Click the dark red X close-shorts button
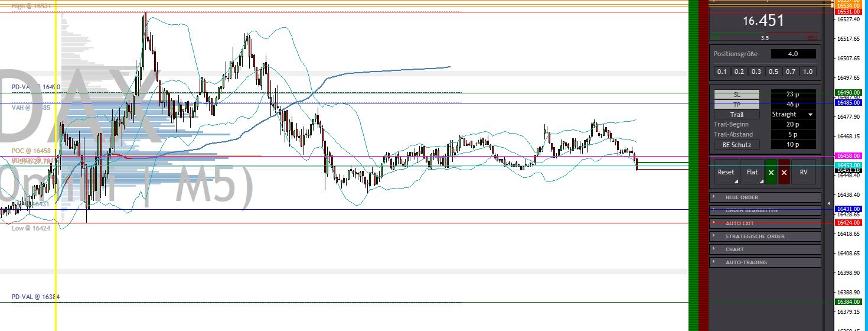 point(784,172)
